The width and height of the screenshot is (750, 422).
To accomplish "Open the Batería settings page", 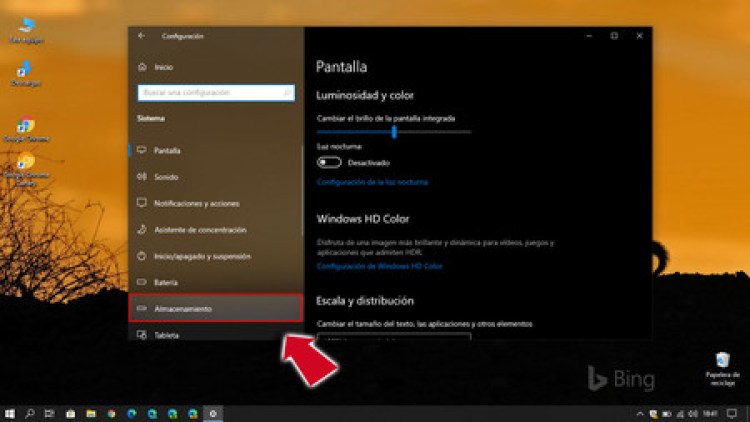I will click(x=166, y=282).
